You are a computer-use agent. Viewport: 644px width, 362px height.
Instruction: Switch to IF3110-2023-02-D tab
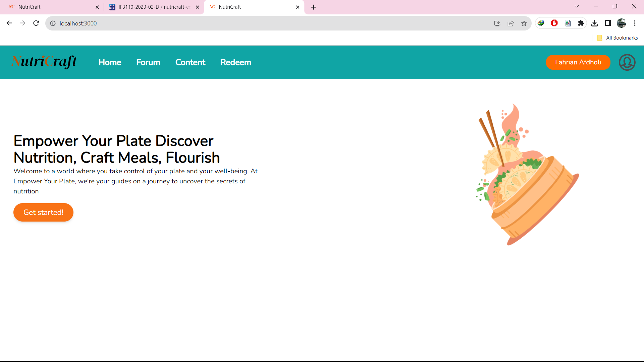154,7
